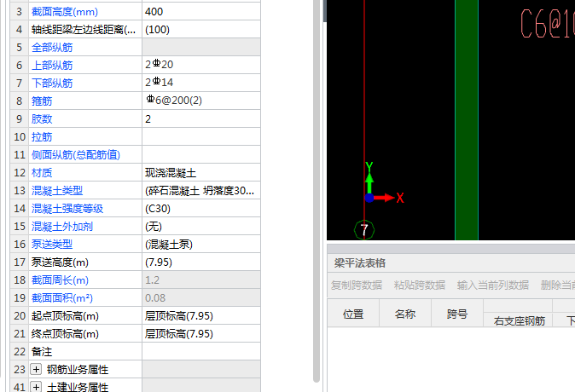Click the 跨号 column header

457,314
